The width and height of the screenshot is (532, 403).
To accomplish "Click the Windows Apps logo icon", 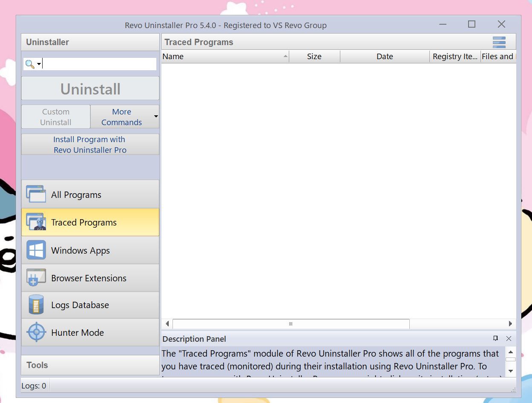I will (36, 250).
